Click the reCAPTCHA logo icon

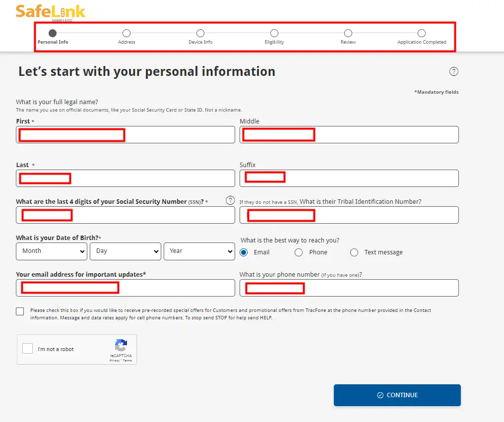[121, 346]
